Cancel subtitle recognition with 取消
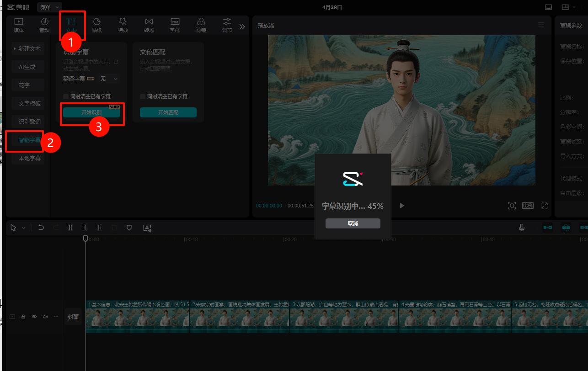 [353, 223]
